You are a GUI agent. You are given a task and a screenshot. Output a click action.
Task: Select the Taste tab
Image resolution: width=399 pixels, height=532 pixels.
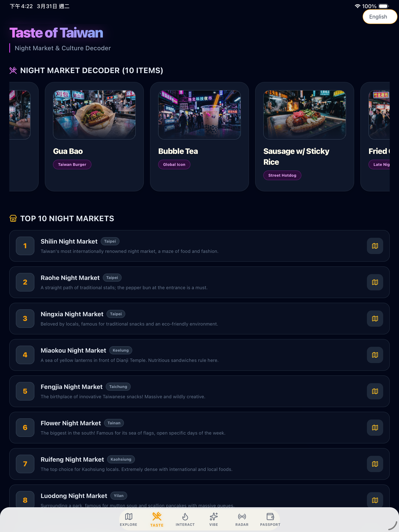[x=157, y=519]
